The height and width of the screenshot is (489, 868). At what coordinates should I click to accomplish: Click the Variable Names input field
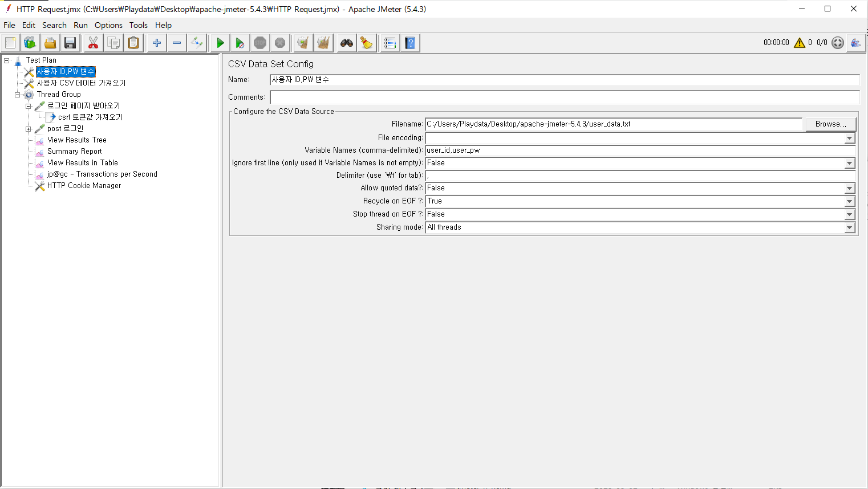click(640, 150)
